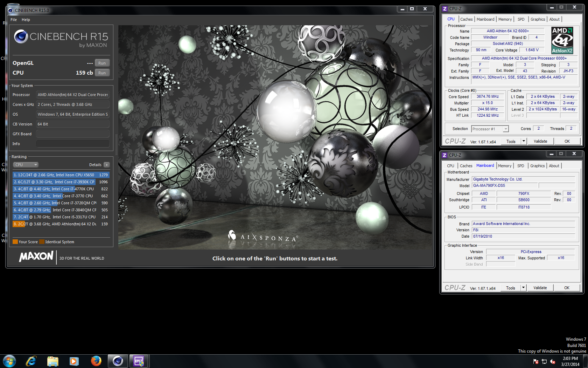Open Processor #1 selection dropdown
588x368 pixels.
(490, 129)
